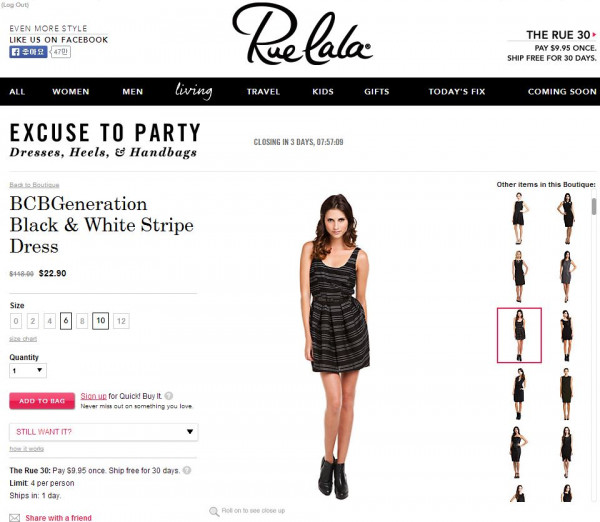Screen dimensions: 600x522
Task: Select size 10
Action: click(x=100, y=321)
